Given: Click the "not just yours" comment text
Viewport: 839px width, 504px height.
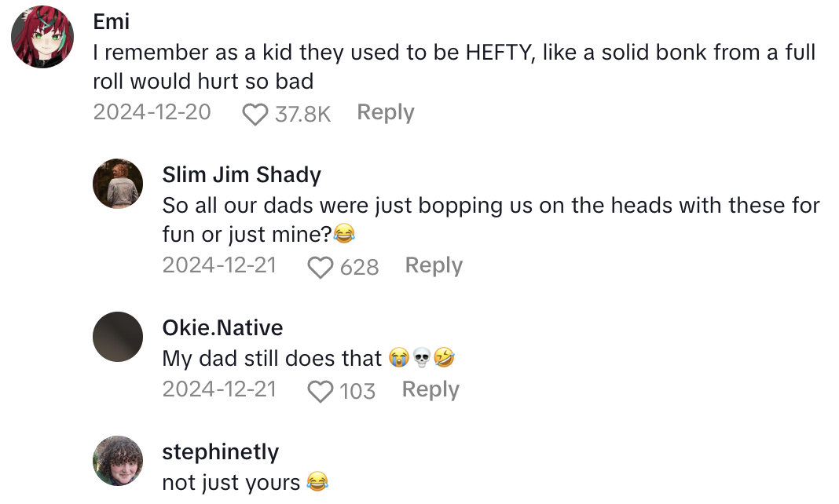Looking at the screenshot, I should coord(231,482).
